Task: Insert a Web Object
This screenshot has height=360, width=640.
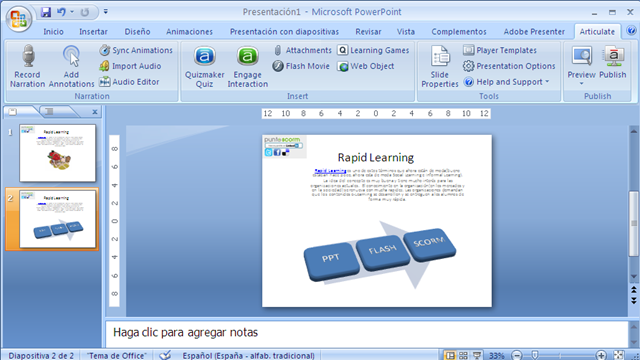Action: point(366,66)
